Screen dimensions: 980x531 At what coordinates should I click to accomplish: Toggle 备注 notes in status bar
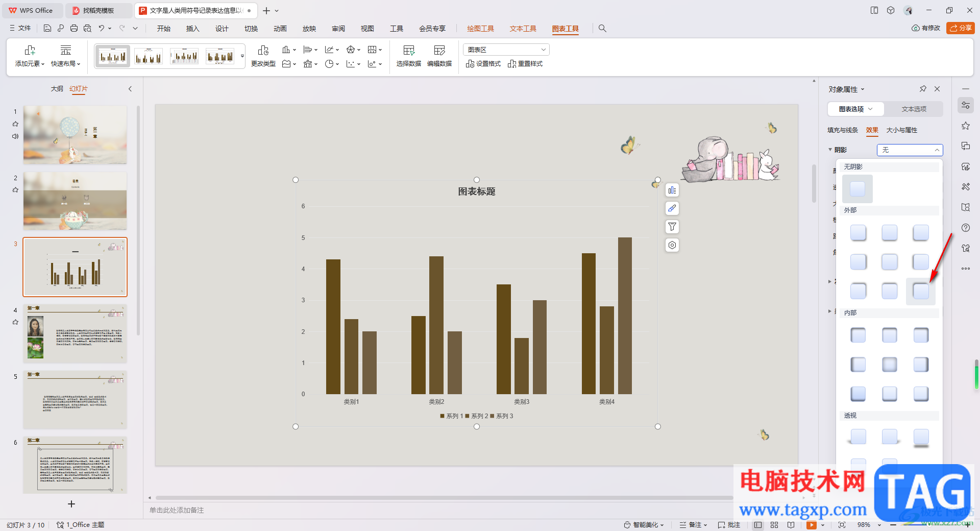(693, 525)
